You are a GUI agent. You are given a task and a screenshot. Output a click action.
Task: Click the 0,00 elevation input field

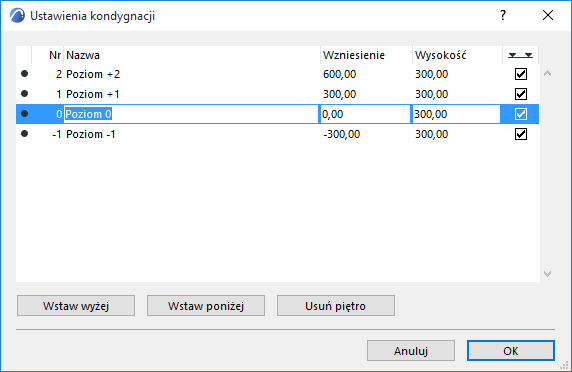pyautogui.click(x=365, y=114)
